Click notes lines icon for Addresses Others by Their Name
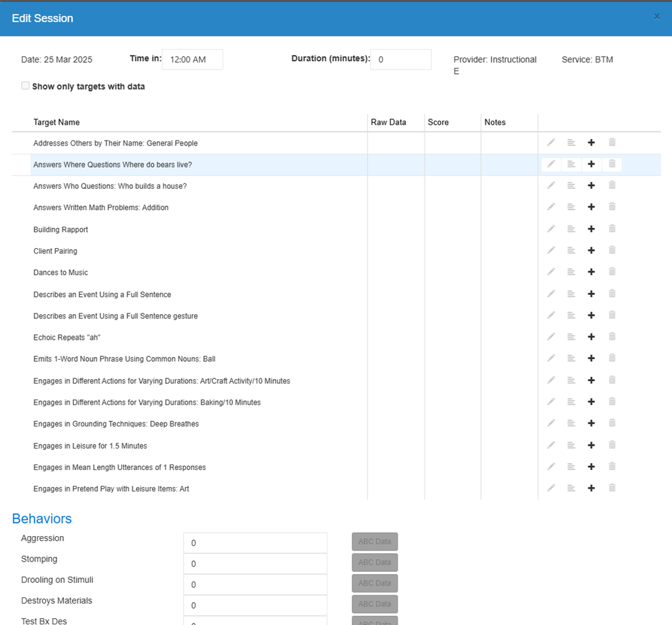Screen dimensions: 672x625 tap(571, 143)
